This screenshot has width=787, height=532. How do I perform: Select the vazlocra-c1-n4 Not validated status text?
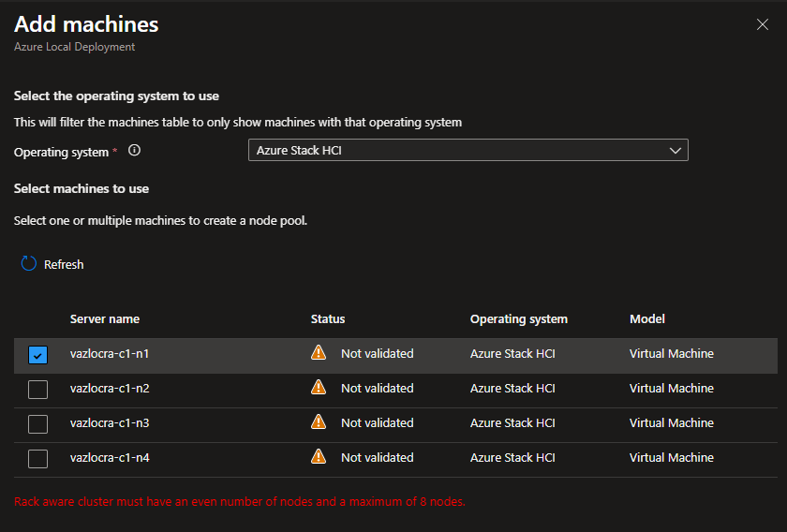click(377, 457)
